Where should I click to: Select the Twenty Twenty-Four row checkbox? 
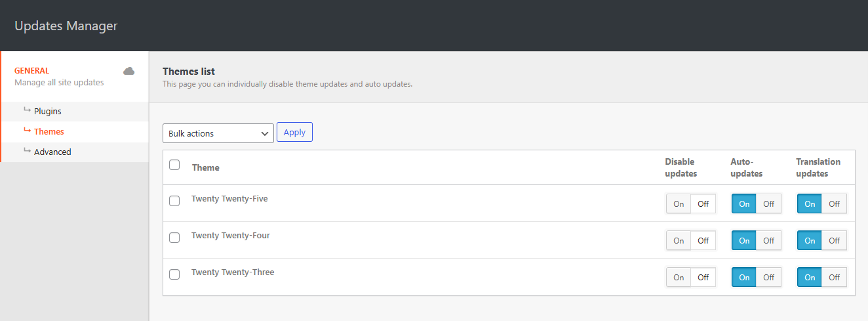pyautogui.click(x=174, y=238)
